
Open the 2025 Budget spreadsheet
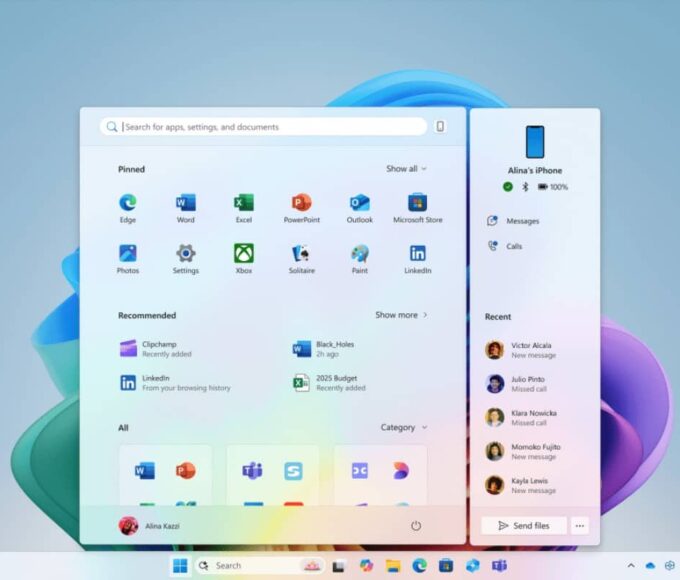click(x=330, y=383)
